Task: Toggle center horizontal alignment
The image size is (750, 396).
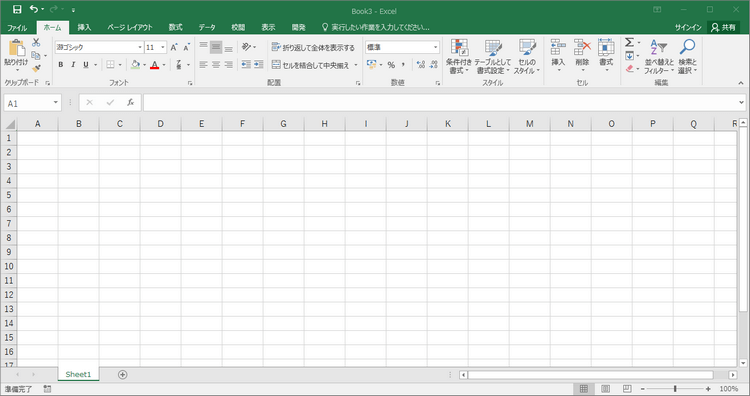Action: pos(216,65)
